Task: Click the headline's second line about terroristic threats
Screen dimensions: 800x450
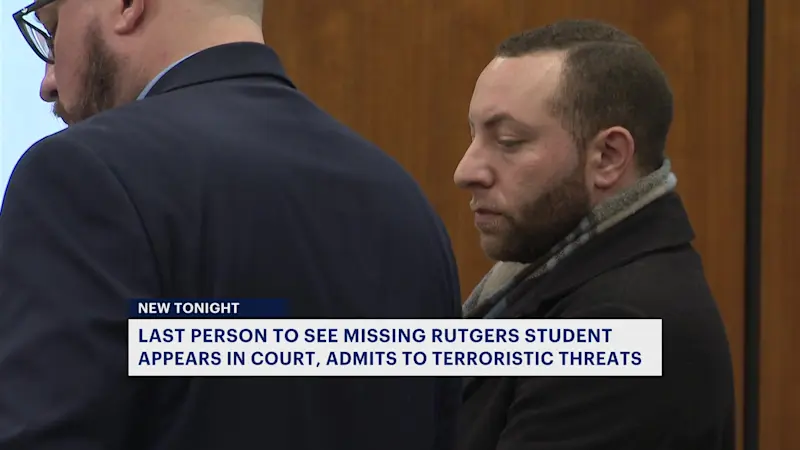Action: click(x=390, y=359)
